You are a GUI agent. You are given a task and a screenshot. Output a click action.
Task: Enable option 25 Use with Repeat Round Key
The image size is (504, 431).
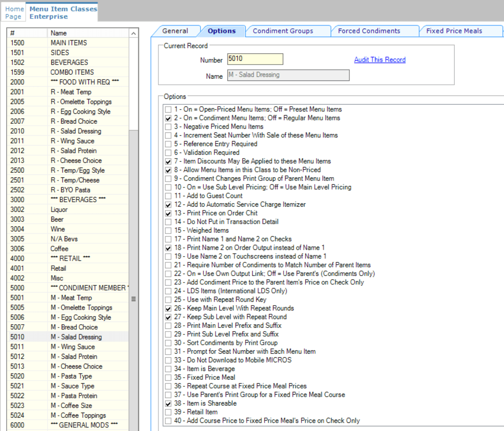click(168, 300)
